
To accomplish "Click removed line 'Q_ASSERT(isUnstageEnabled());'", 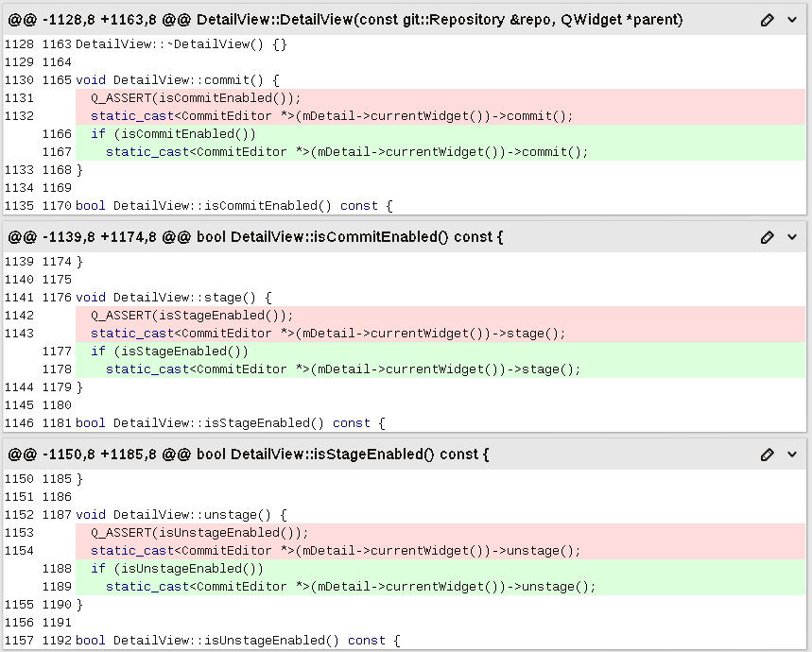I will coord(441,533).
